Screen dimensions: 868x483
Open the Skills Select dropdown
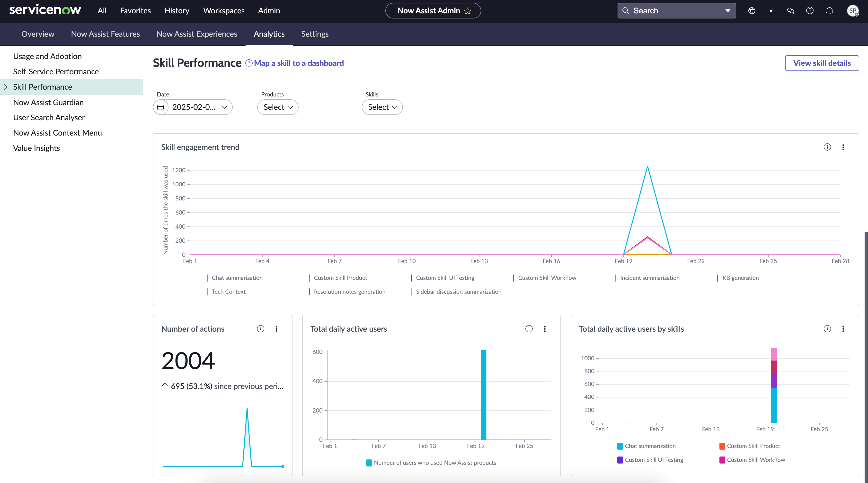382,107
